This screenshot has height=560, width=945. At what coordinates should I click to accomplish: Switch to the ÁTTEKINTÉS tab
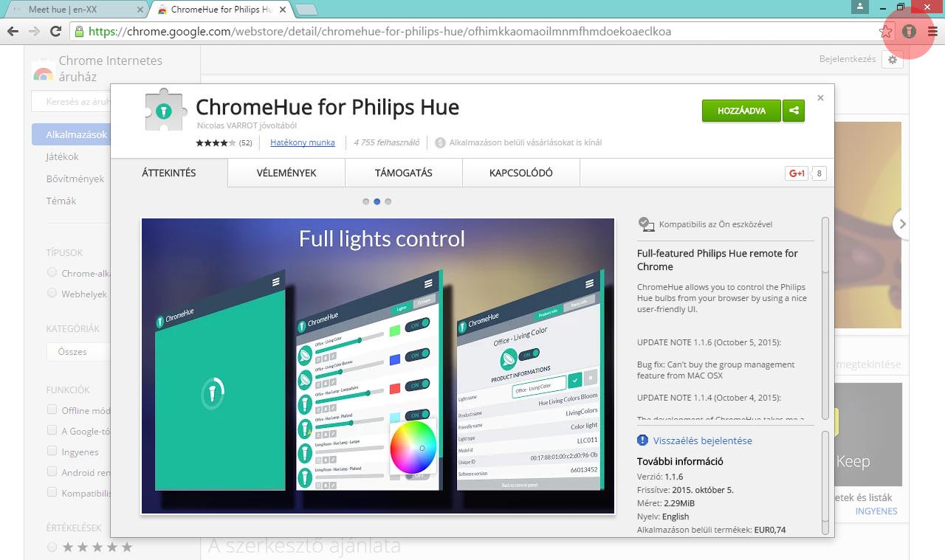point(169,173)
